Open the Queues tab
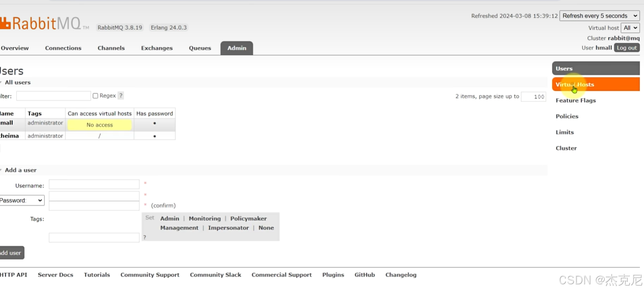 tap(200, 48)
